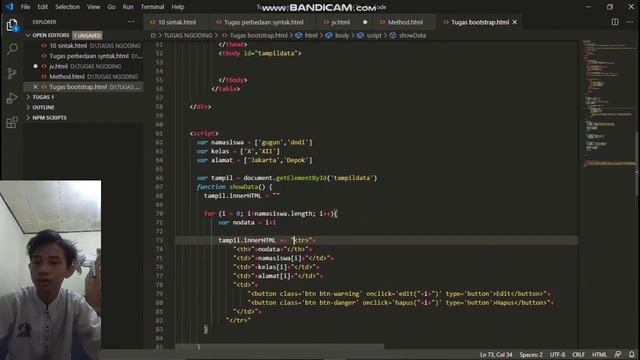640x360 pixels.
Task: Open the Explorer view in activity bar
Action: tap(12, 25)
